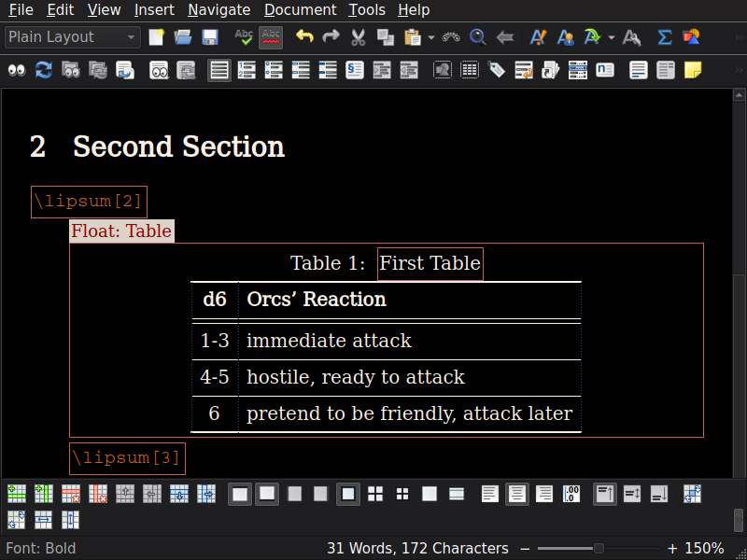Save the document with the floppy icon
Viewport: 747px width, 560px height.
pyautogui.click(x=210, y=37)
